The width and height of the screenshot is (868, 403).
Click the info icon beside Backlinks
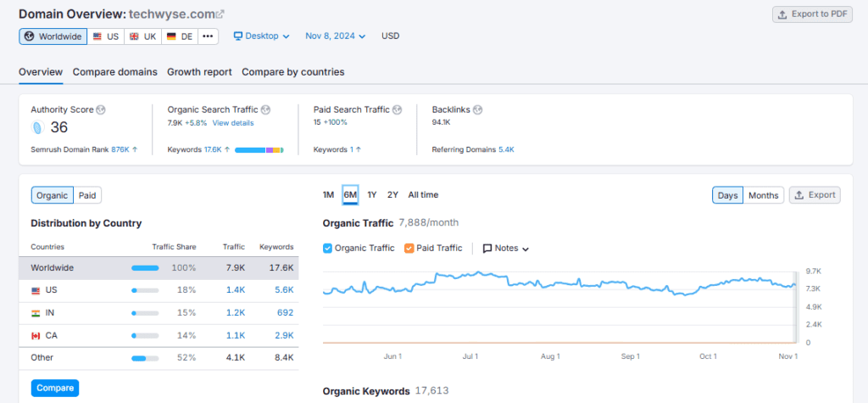point(477,110)
